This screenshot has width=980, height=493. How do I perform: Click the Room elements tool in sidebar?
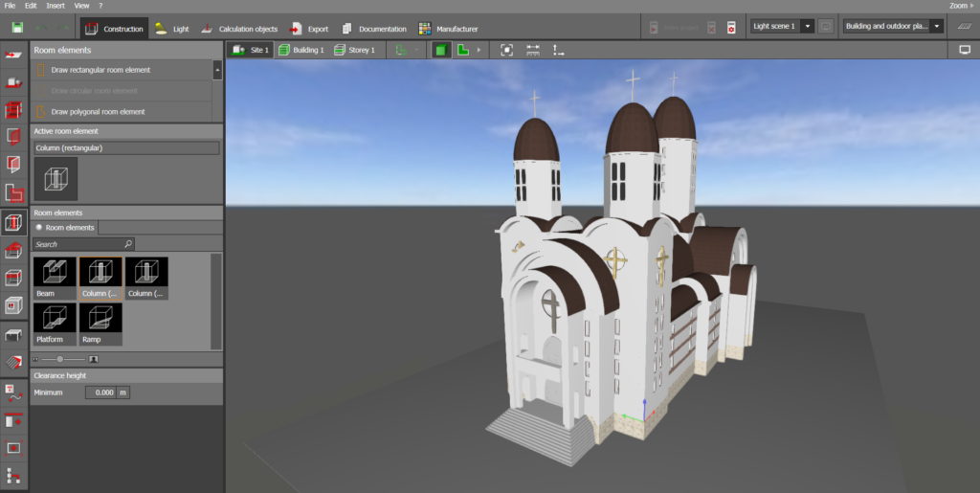coord(14,223)
